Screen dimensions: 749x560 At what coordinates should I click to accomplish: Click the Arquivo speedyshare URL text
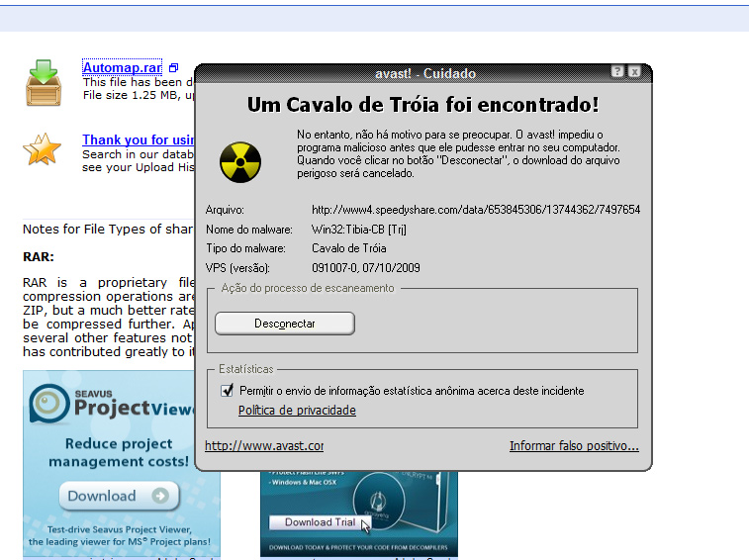(476, 210)
